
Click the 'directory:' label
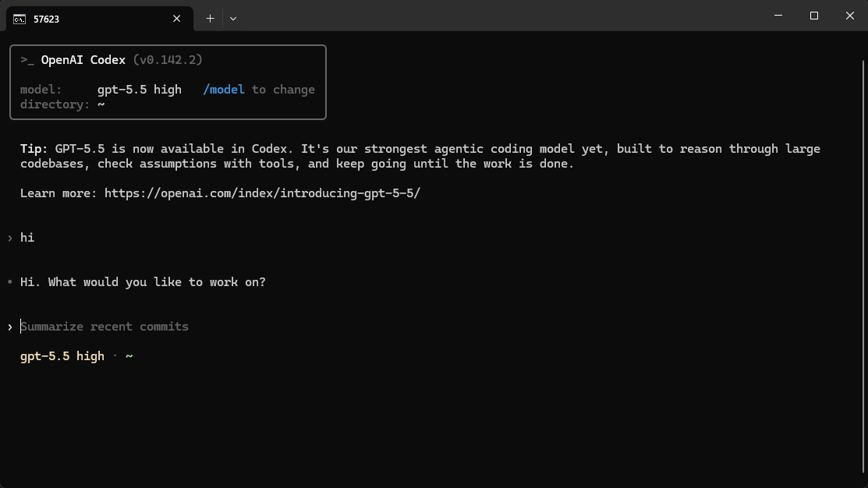pos(55,104)
